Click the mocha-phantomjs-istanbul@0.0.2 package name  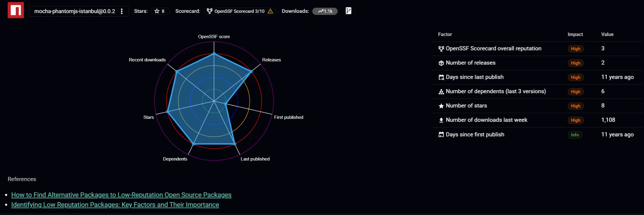click(x=75, y=11)
